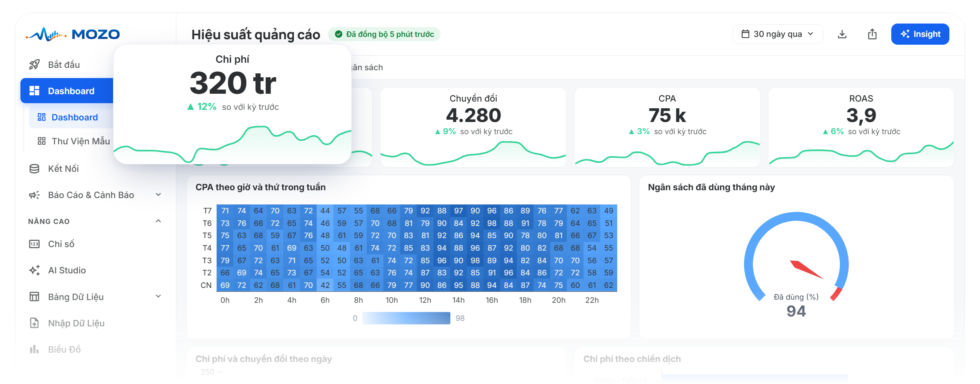Click the Bảng Dữ Liệu table icon

35,297
